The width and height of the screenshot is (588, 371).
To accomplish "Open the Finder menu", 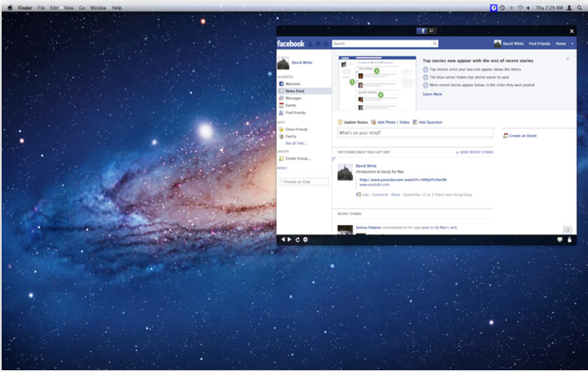I will click(25, 8).
